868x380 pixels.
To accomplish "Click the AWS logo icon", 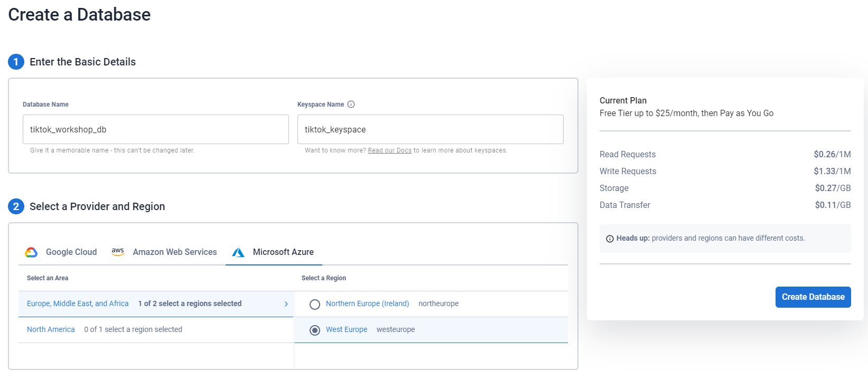I will (x=118, y=252).
